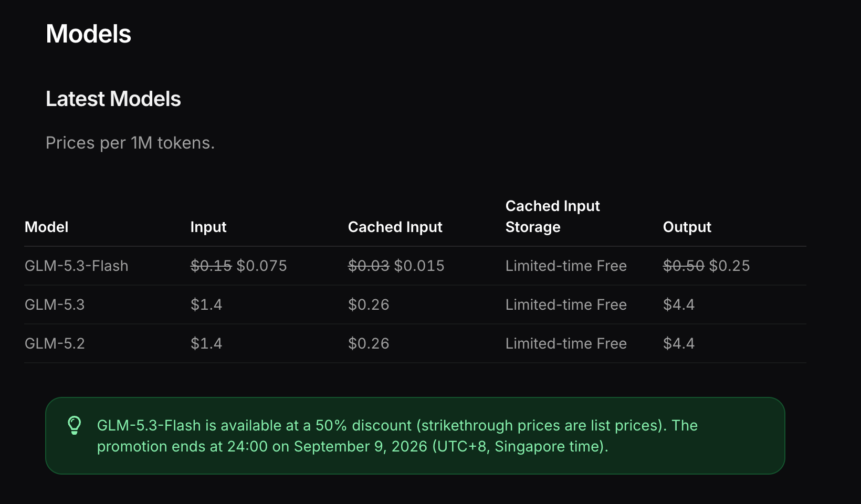
Task: Click the Input column header
Action: (x=208, y=227)
